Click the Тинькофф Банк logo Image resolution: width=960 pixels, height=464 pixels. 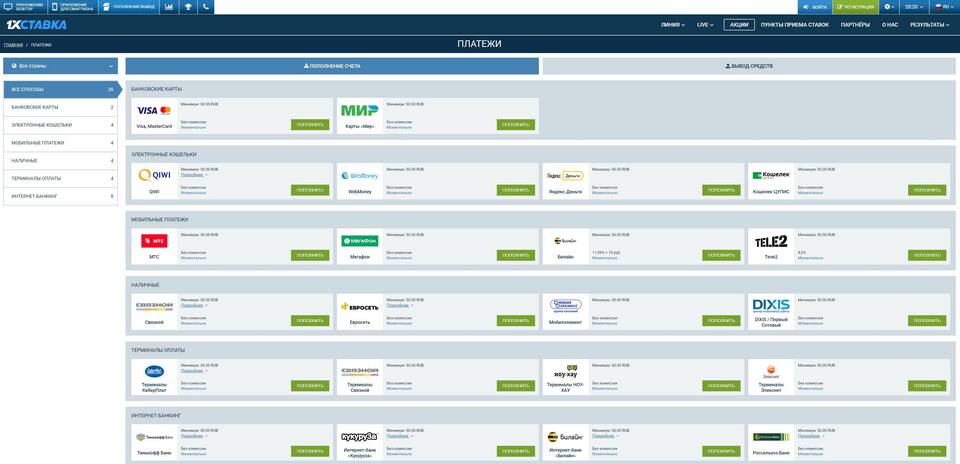154,437
